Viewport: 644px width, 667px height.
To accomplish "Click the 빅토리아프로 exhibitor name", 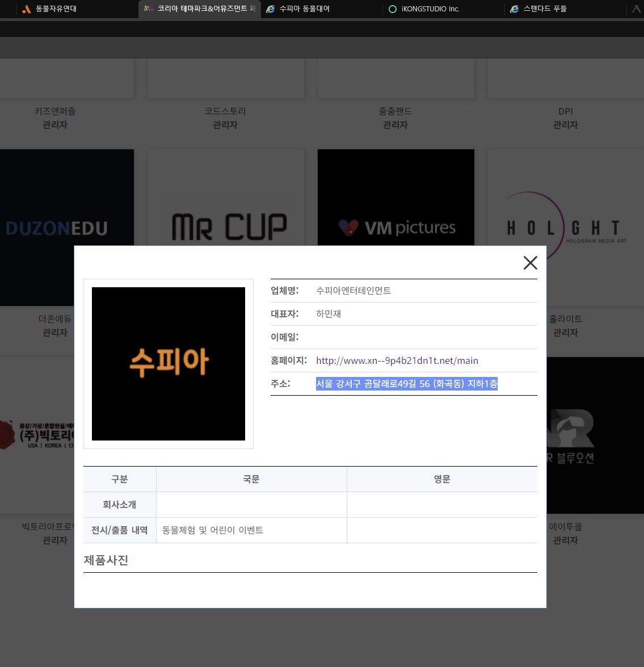I will [x=48, y=527].
